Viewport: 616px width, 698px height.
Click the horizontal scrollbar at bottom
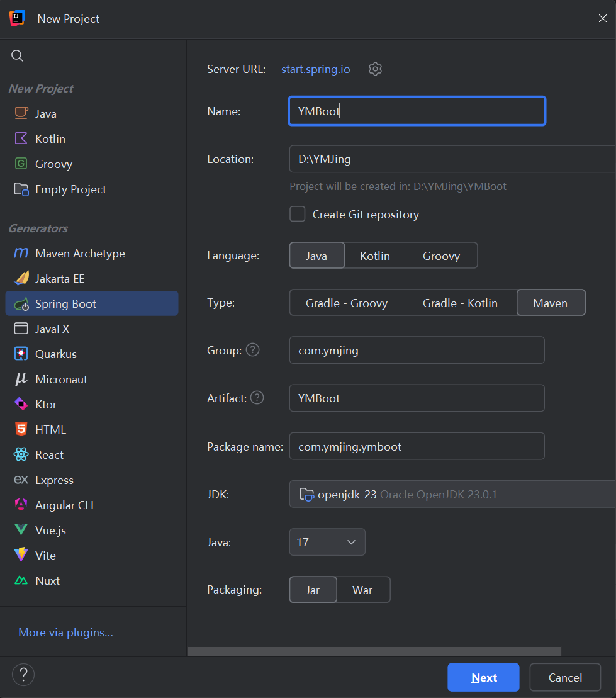point(374,651)
